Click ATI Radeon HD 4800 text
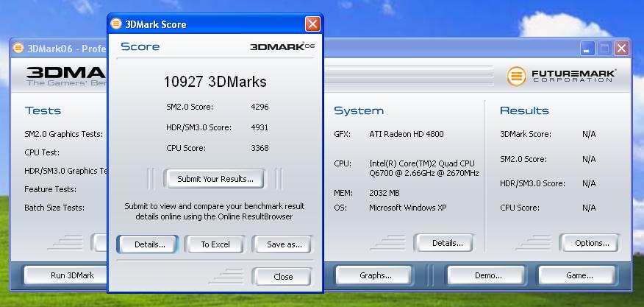This screenshot has height=307, width=644. click(x=407, y=134)
